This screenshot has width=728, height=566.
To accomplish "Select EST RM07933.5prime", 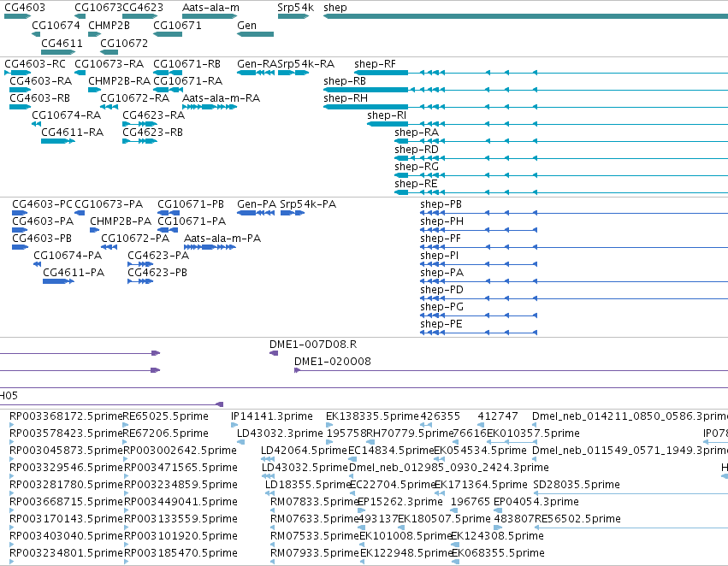I will point(315,553).
